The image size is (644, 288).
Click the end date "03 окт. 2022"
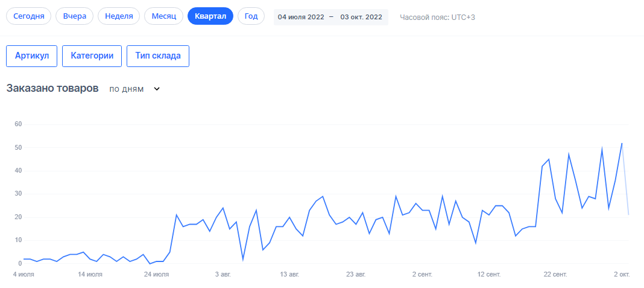point(361,17)
